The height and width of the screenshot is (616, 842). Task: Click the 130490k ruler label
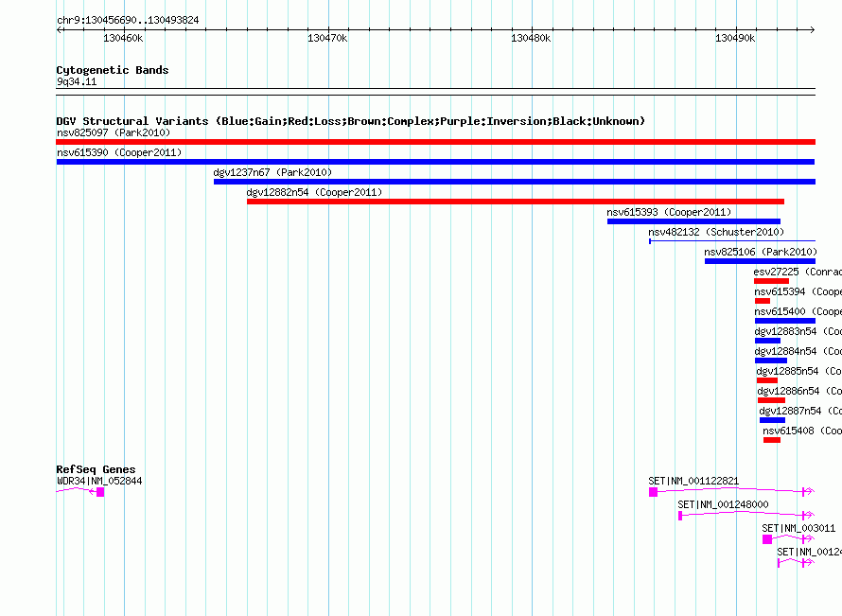click(x=735, y=38)
